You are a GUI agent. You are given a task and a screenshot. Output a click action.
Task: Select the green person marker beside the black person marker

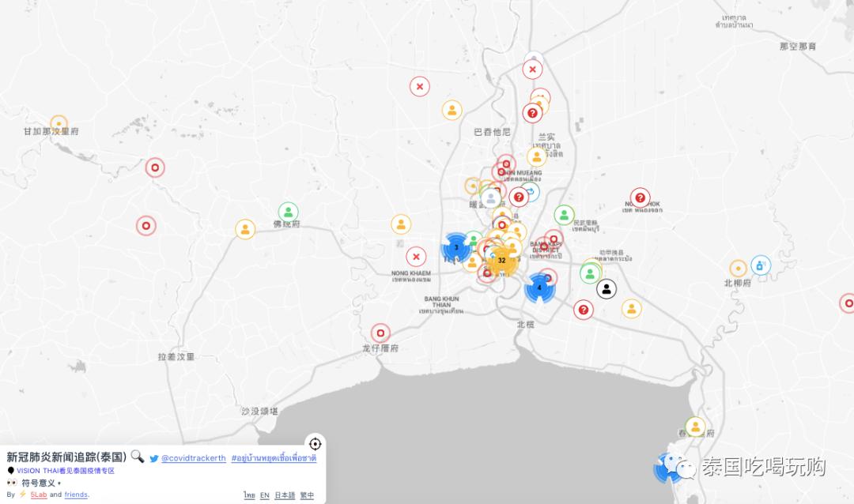pyautogui.click(x=590, y=273)
